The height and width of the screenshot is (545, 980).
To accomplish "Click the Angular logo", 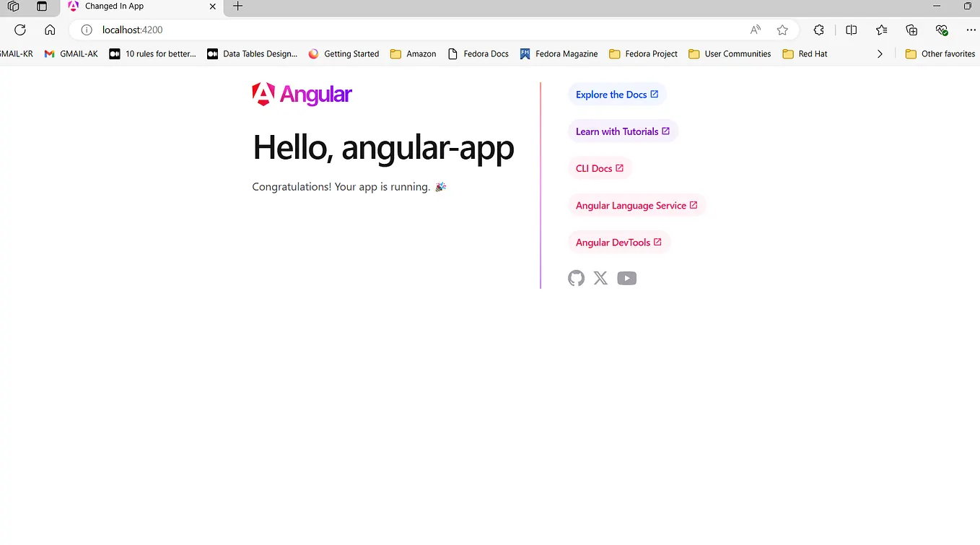I will (302, 94).
